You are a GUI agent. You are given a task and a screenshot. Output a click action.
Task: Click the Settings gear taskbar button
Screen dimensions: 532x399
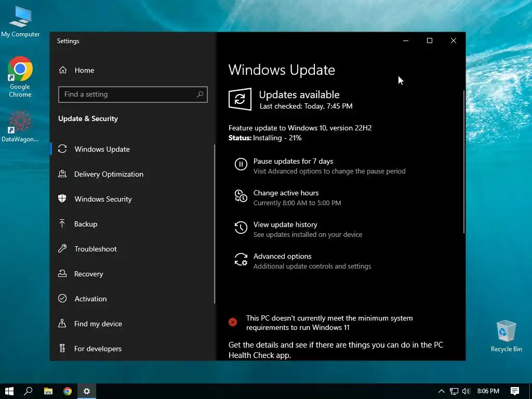coord(87,391)
